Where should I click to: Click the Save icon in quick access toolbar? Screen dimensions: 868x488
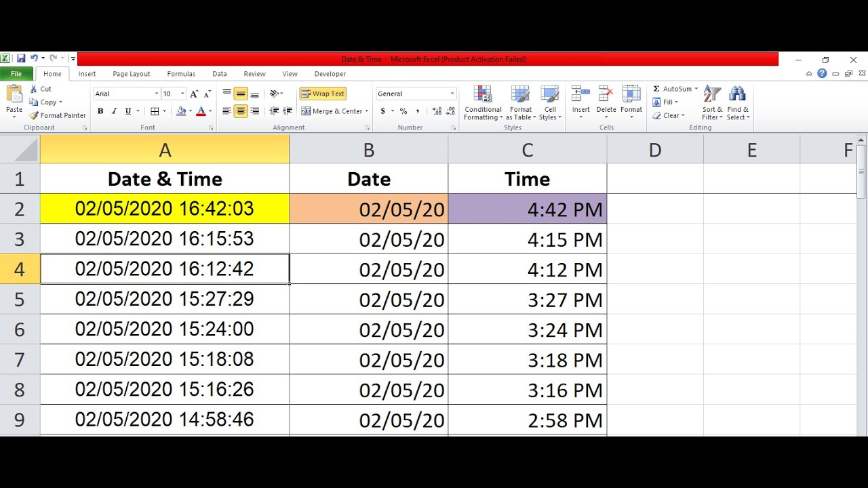[21, 59]
